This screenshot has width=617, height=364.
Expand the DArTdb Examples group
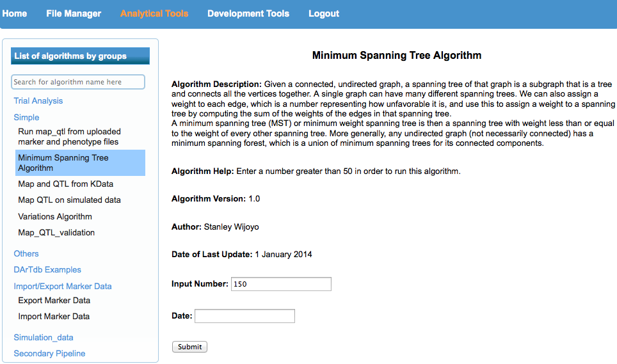[47, 270]
